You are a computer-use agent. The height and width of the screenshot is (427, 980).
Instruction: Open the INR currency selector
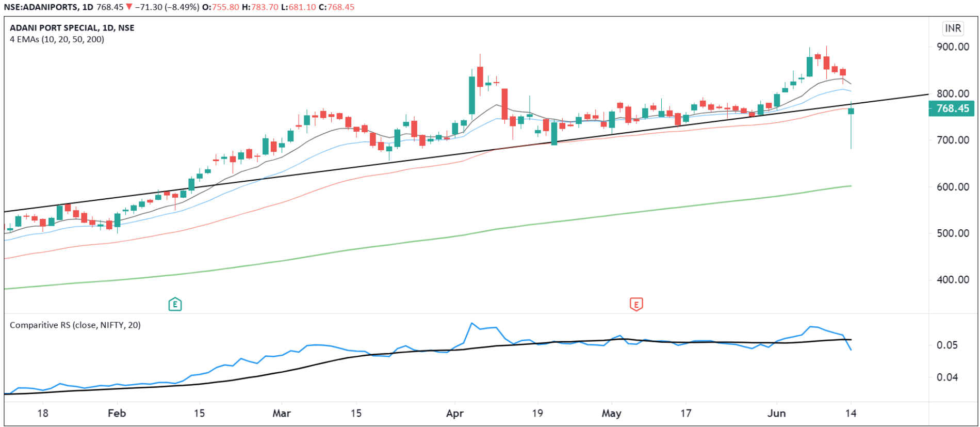tap(952, 28)
